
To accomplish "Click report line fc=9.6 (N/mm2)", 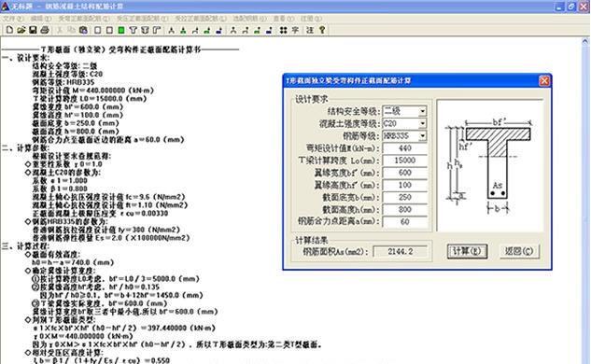I will coord(109,197).
